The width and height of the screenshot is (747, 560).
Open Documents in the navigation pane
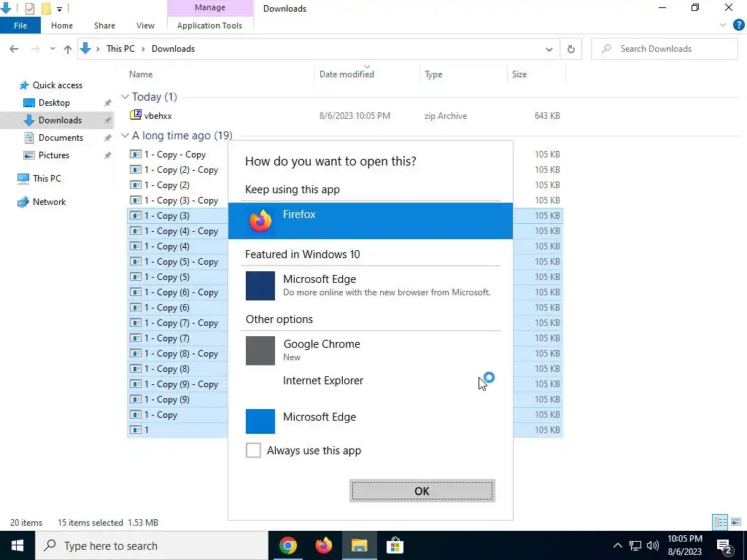(61, 138)
